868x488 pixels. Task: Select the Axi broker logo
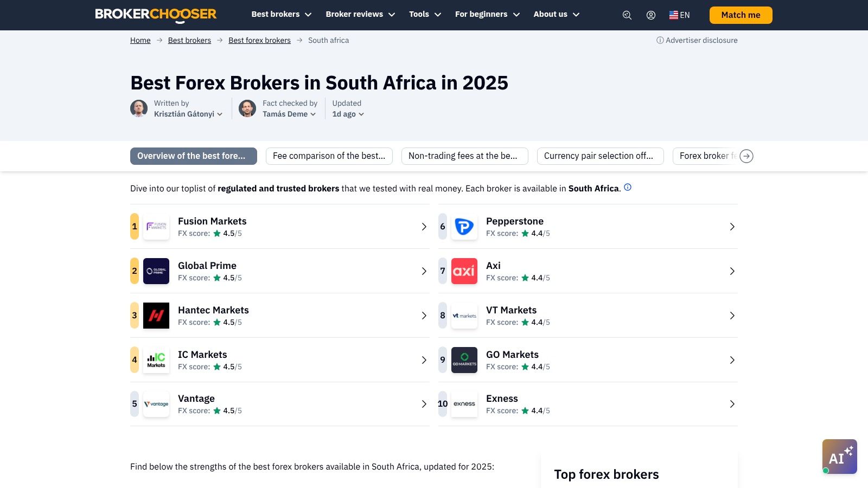464,271
